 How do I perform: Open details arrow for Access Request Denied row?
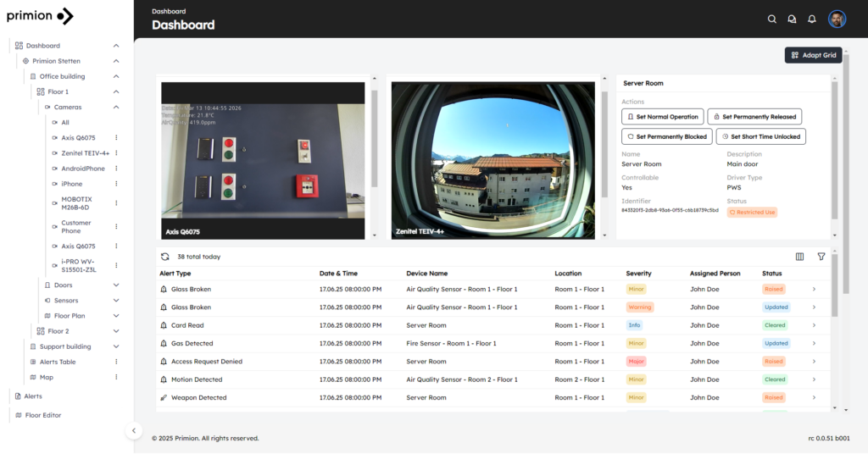coord(814,362)
